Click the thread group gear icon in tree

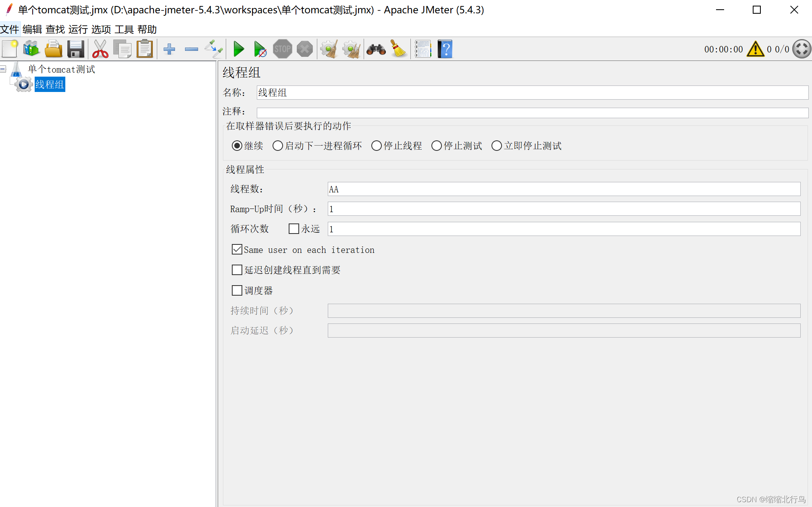[x=23, y=84]
